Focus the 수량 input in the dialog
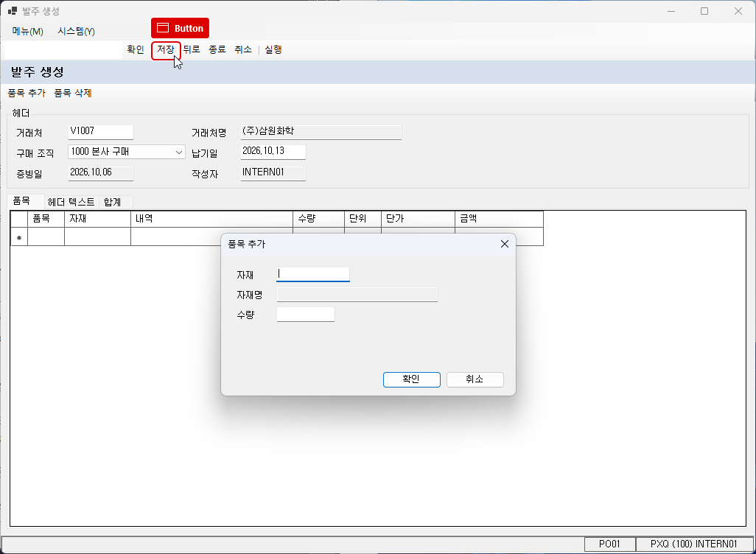This screenshot has width=756, height=554. tap(306, 315)
